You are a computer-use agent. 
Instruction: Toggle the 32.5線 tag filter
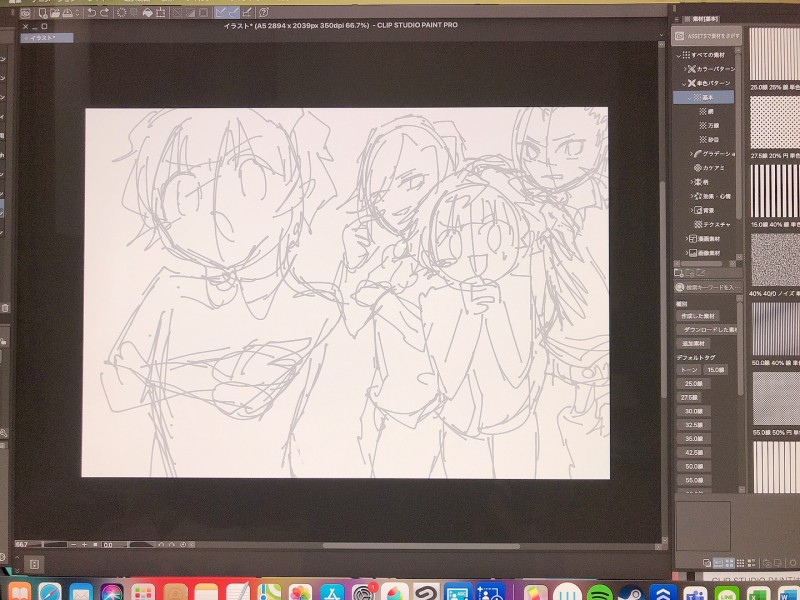tap(693, 425)
